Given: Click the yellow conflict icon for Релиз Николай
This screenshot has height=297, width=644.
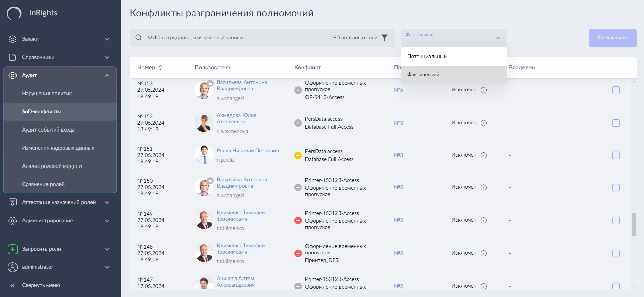Looking at the screenshot, I should pos(298,155).
